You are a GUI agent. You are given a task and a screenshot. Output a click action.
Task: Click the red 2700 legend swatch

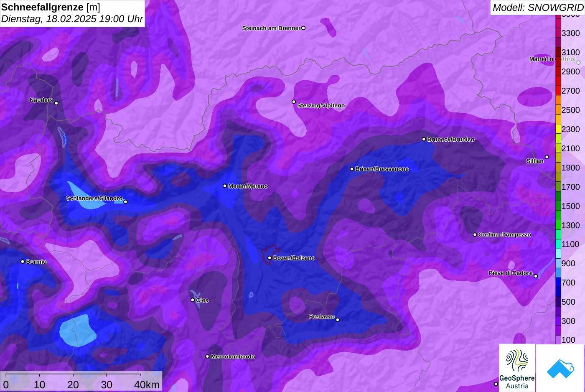point(558,91)
